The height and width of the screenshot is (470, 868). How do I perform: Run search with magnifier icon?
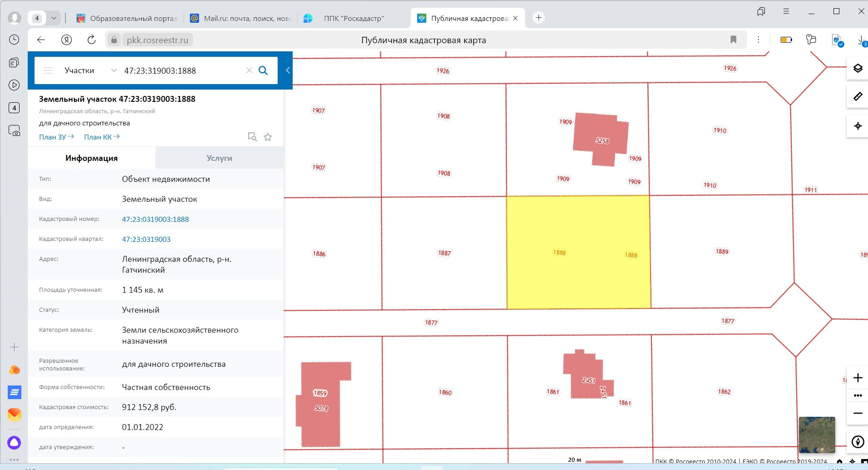tap(263, 70)
